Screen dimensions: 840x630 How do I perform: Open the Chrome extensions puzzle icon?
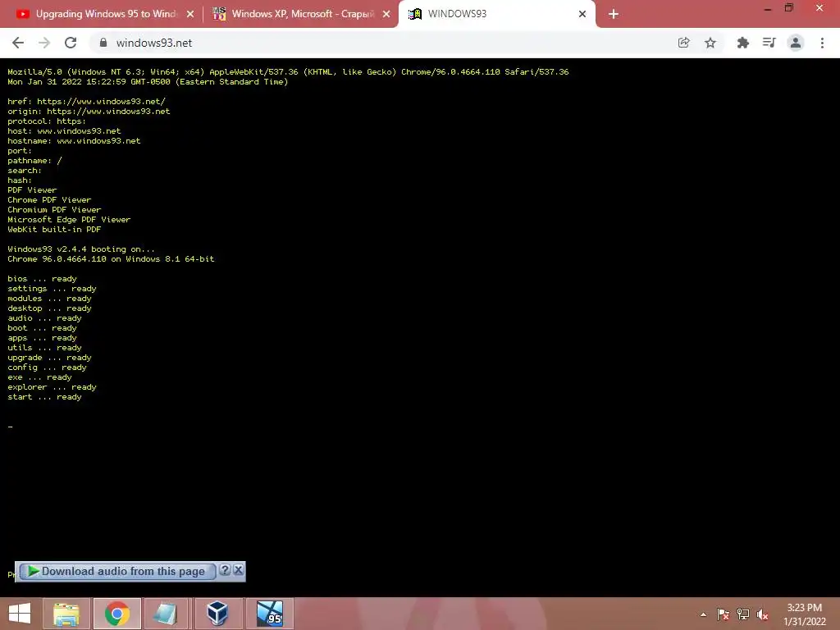point(742,43)
